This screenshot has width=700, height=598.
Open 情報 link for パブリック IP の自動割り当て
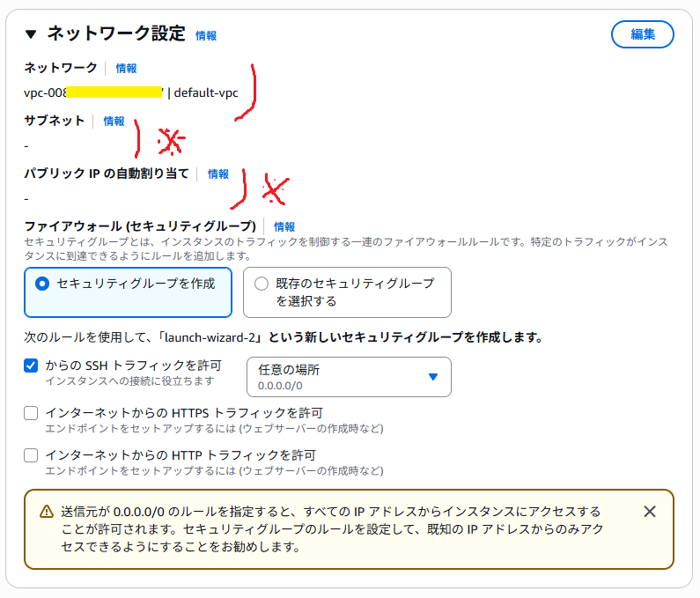point(218,174)
